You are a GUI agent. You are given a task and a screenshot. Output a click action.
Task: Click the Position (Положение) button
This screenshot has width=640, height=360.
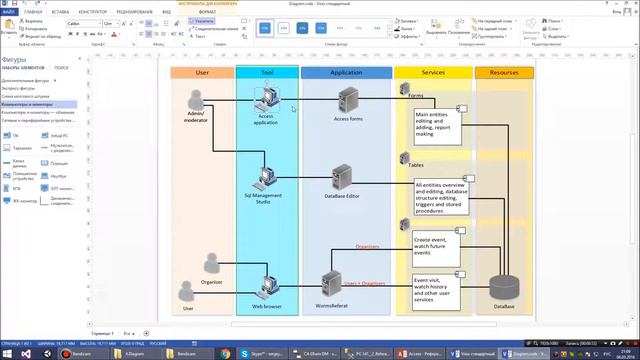[459, 28]
